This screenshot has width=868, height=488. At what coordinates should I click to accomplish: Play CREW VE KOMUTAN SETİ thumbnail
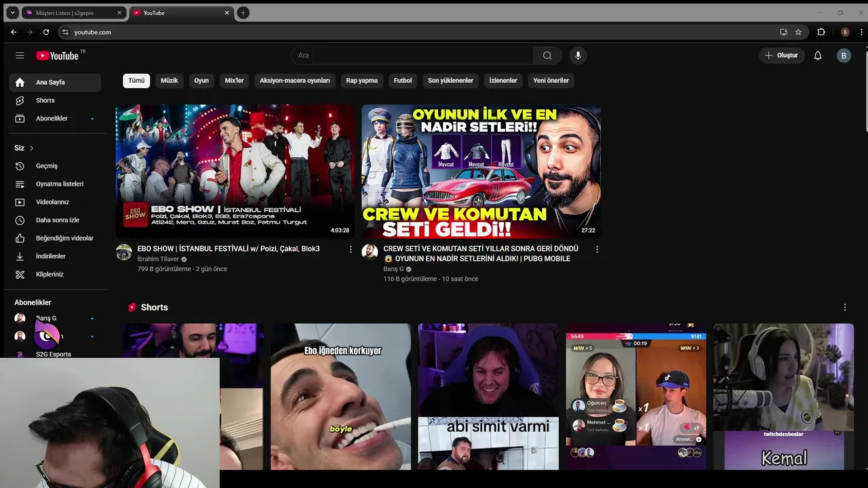pos(481,171)
